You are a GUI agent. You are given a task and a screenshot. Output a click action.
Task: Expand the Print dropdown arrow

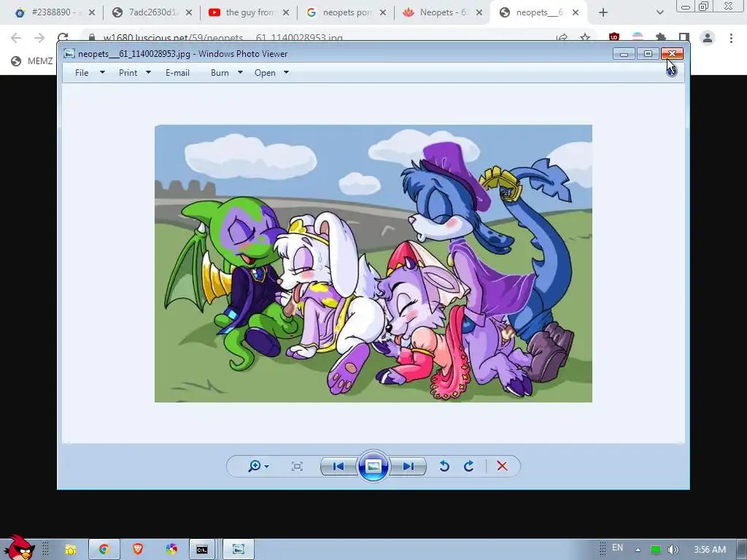[x=148, y=72]
